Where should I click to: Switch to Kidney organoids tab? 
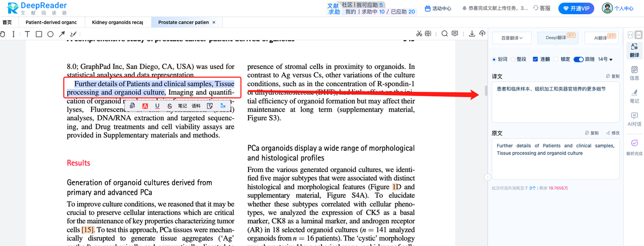click(x=117, y=22)
